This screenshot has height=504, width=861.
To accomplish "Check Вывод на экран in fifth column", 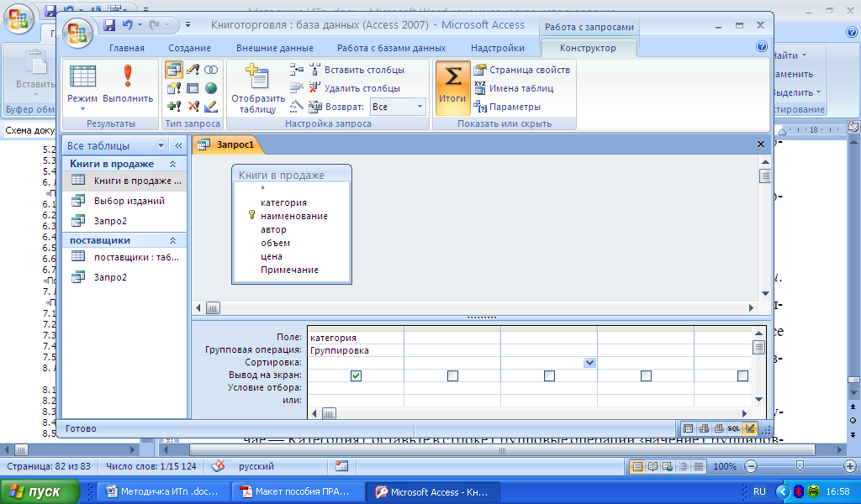I will point(742,375).
